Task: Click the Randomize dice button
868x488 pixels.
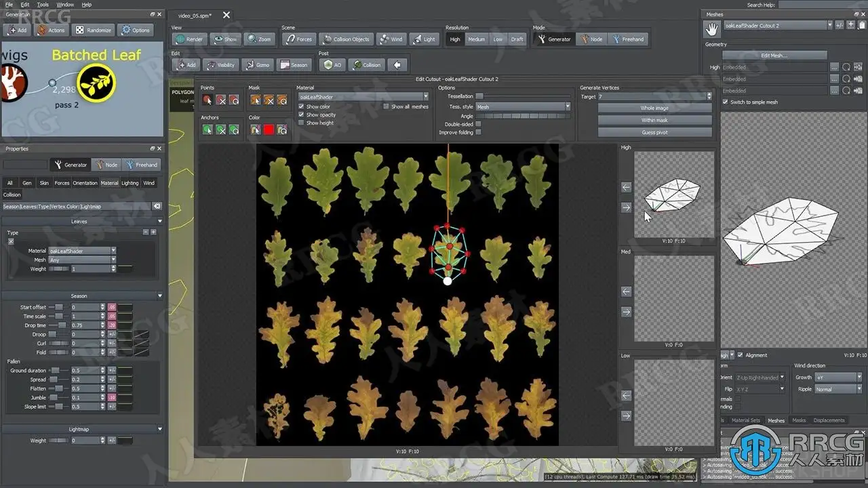Action: 92,30
